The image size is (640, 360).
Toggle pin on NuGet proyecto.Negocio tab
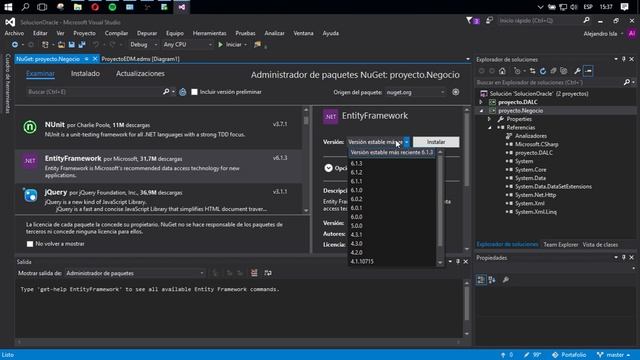87,59
